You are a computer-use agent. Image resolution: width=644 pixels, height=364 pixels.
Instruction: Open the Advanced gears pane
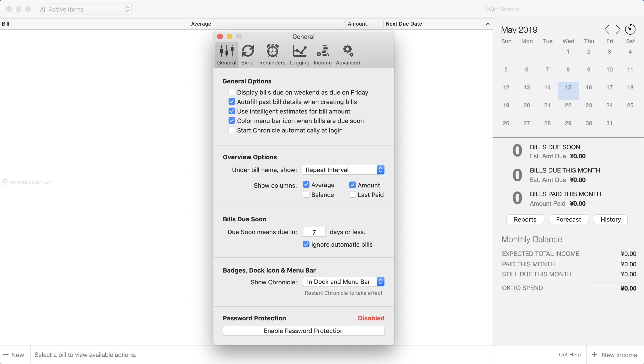point(348,55)
